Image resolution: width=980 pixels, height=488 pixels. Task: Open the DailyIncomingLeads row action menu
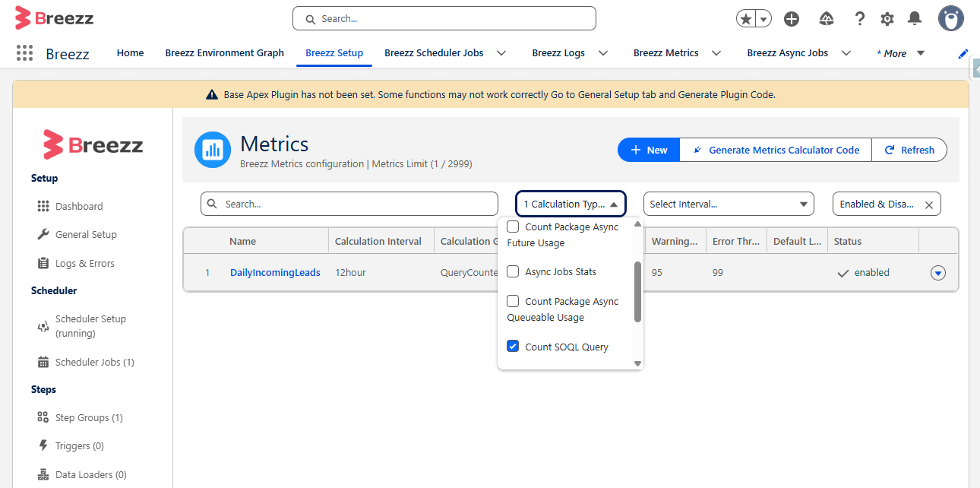[x=938, y=273]
